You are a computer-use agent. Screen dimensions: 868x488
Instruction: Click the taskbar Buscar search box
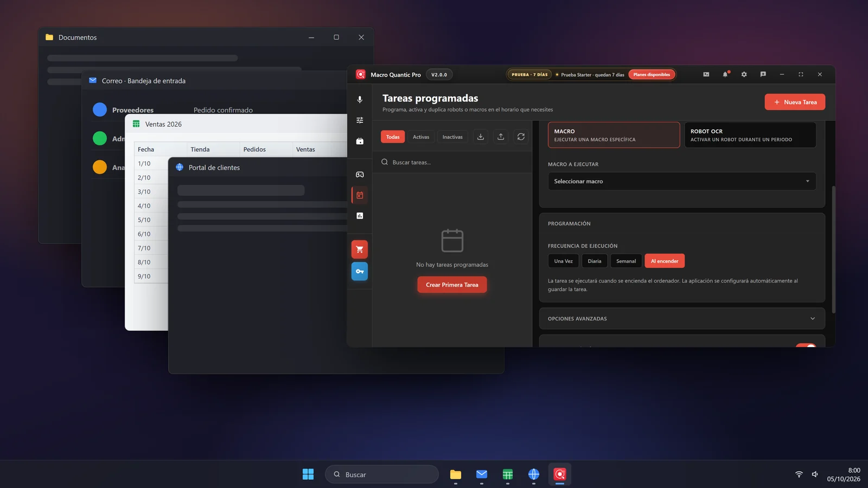(382, 474)
